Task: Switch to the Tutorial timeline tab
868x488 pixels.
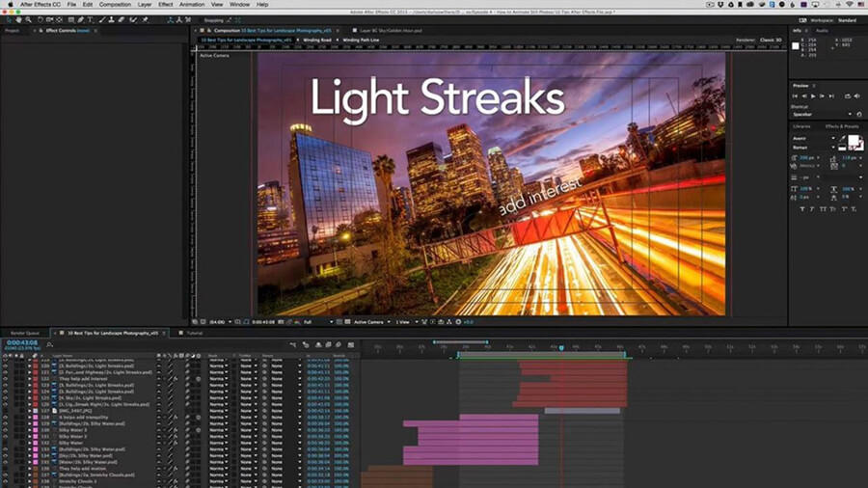Action: (x=194, y=333)
